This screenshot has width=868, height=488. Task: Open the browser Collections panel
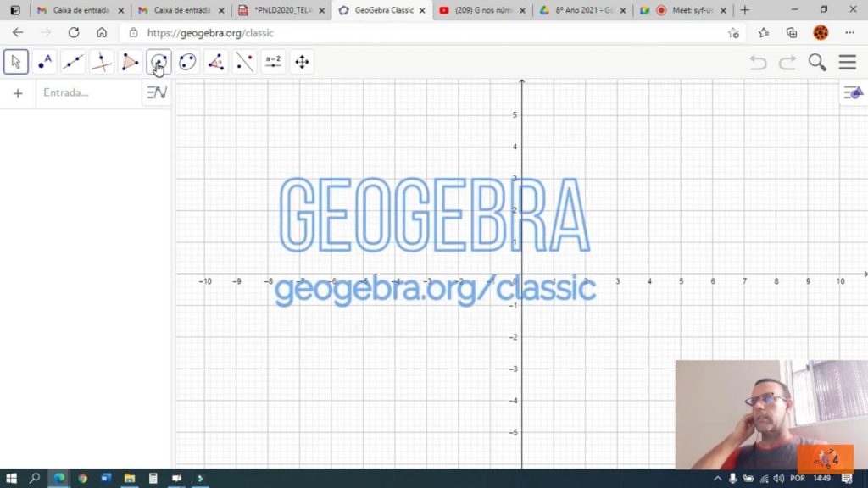click(x=792, y=33)
